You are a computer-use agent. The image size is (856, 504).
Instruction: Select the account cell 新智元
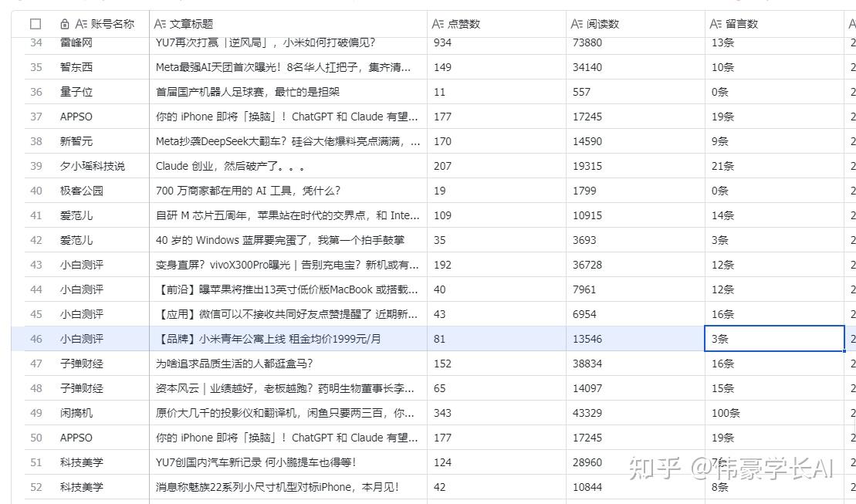tap(76, 141)
